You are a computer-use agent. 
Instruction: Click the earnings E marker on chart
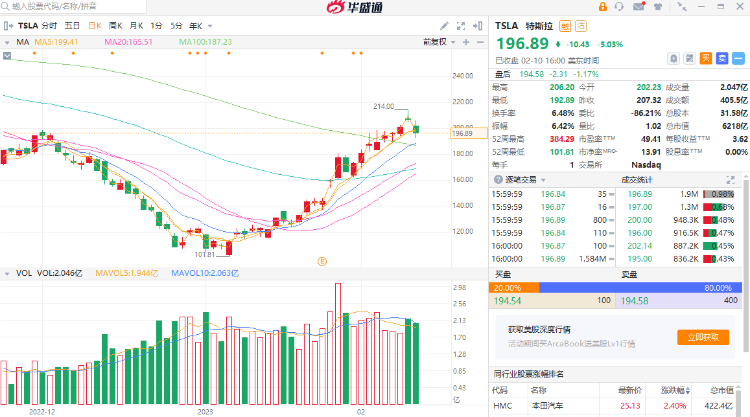pos(322,262)
